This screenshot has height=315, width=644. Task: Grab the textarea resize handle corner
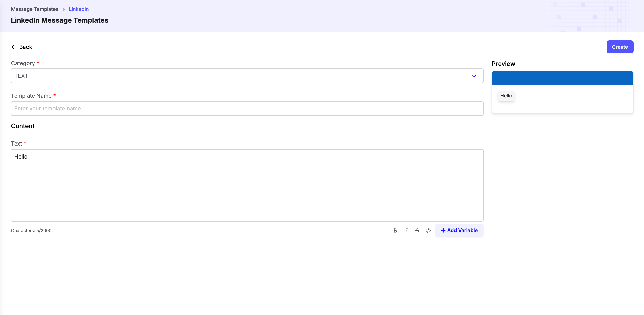[x=480, y=219]
